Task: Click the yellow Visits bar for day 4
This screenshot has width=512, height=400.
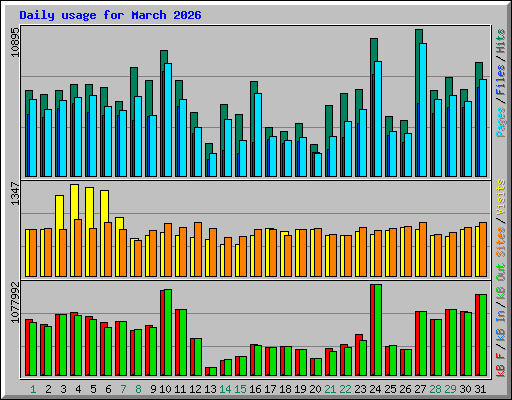Action: (x=75, y=230)
